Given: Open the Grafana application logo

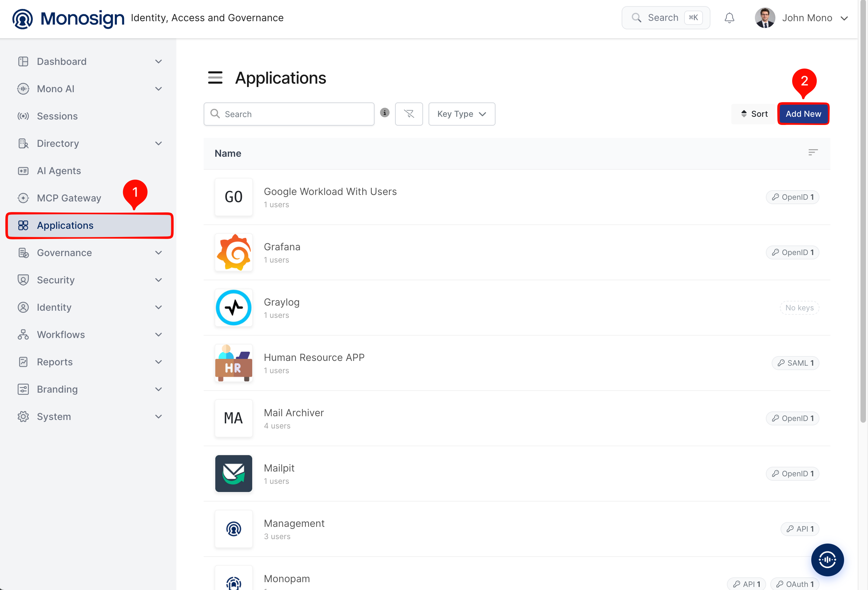Looking at the screenshot, I should 233,252.
